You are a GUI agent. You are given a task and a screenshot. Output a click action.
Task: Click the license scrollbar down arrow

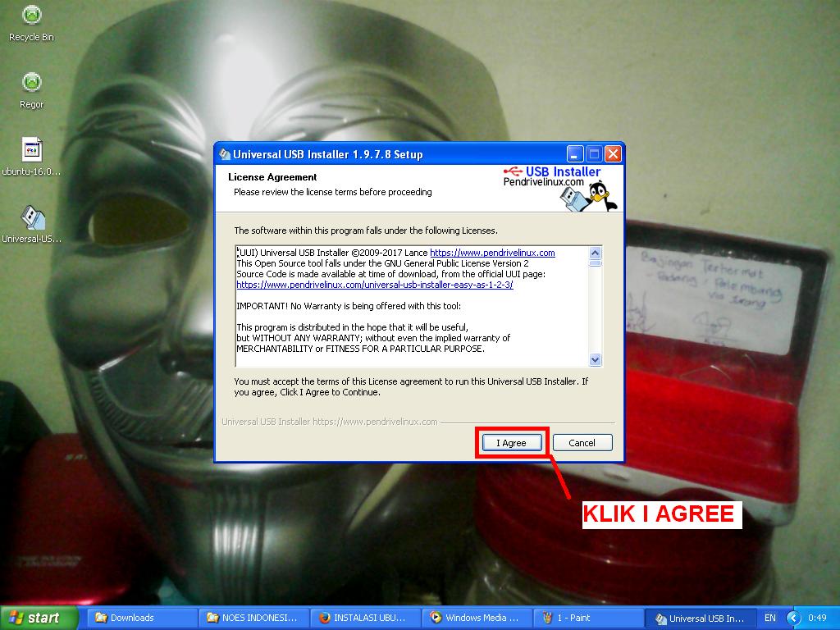(596, 360)
